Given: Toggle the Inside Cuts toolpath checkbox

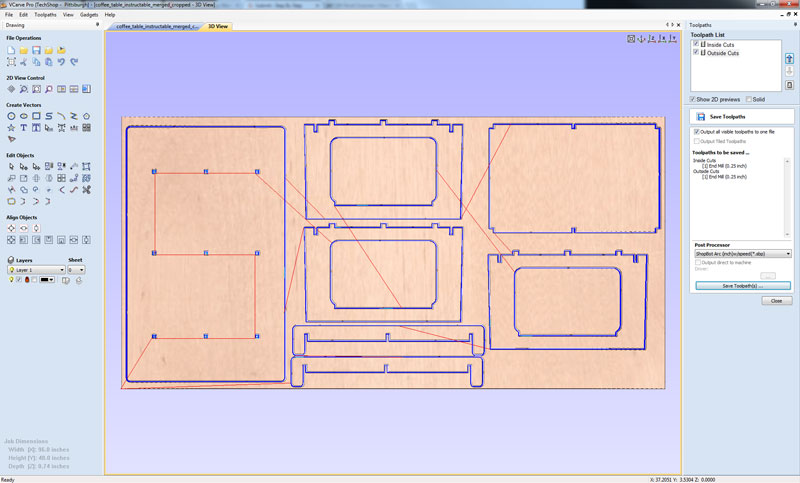Looking at the screenshot, I should (696, 44).
